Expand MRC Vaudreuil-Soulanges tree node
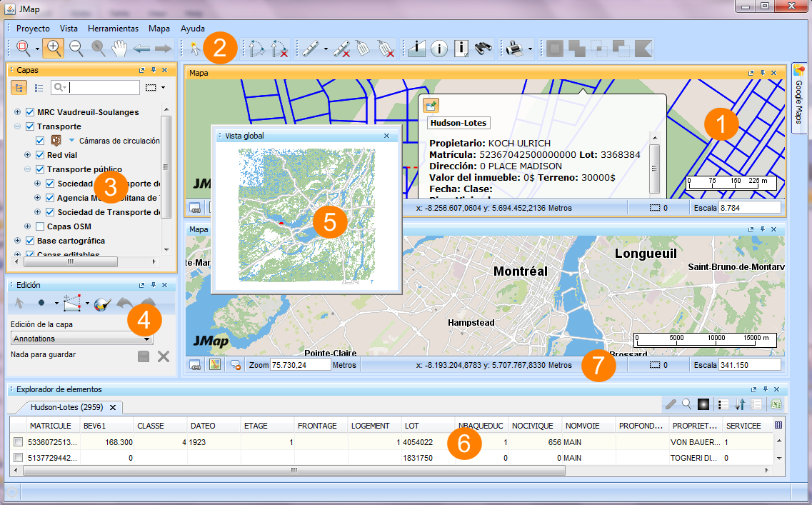This screenshot has width=812, height=505. [17, 112]
